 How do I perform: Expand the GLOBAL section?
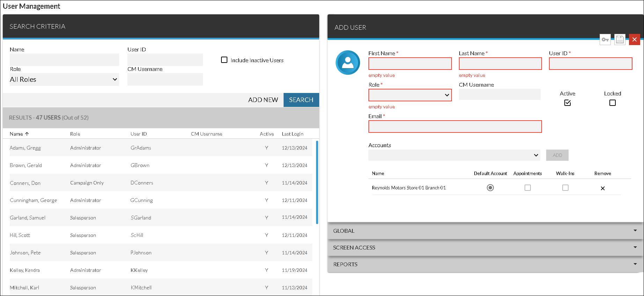485,231
